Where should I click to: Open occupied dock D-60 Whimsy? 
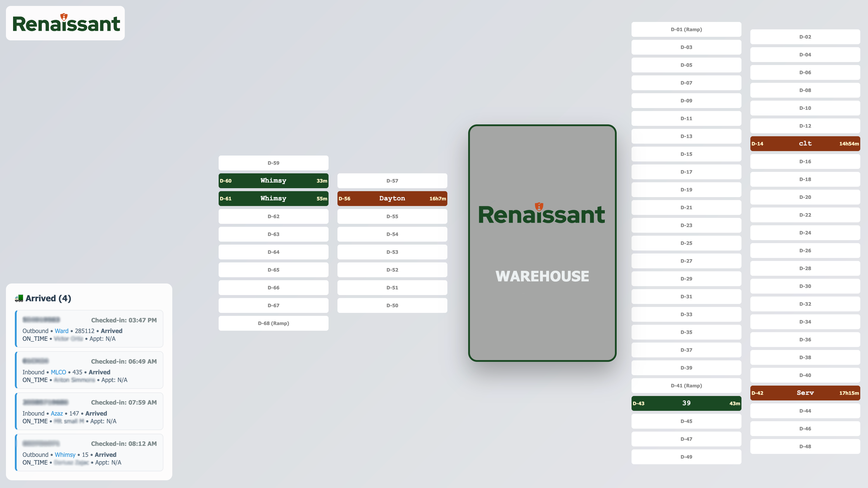[x=273, y=181]
